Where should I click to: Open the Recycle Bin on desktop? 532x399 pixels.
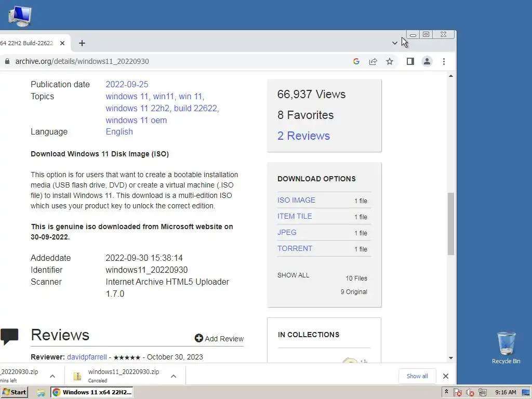[506, 348]
